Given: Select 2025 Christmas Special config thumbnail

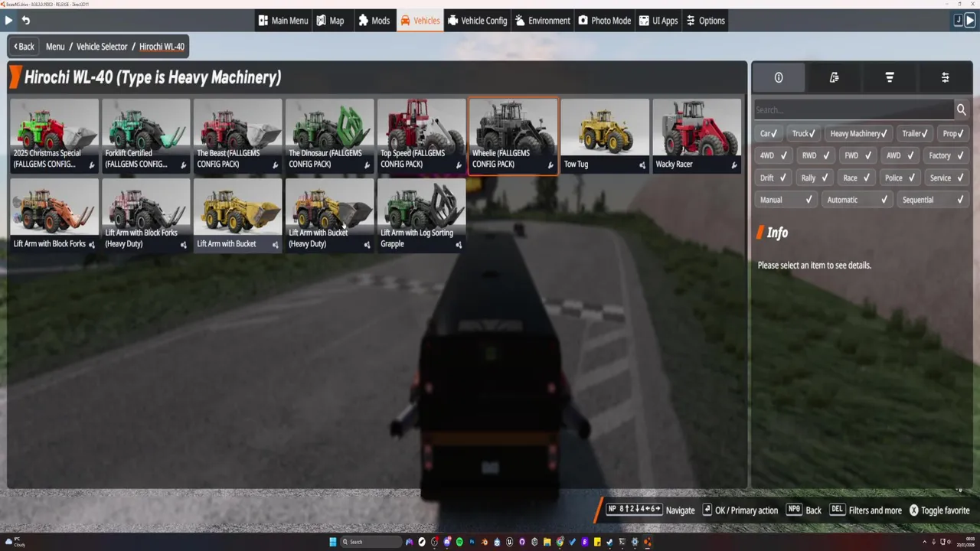Looking at the screenshot, I should pyautogui.click(x=54, y=135).
